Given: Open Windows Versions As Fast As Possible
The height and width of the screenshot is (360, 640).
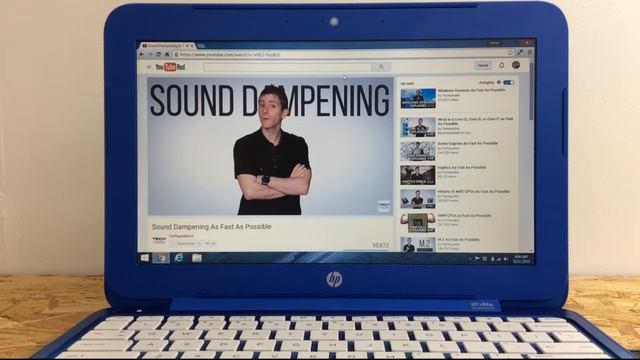Looking at the screenshot, I should [471, 90].
